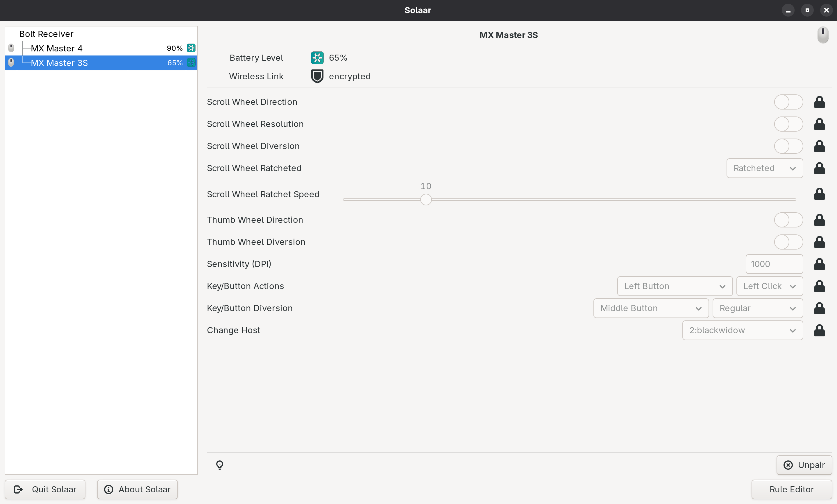Open the Ratcheted dropdown
The image size is (837, 504).
[x=764, y=168]
